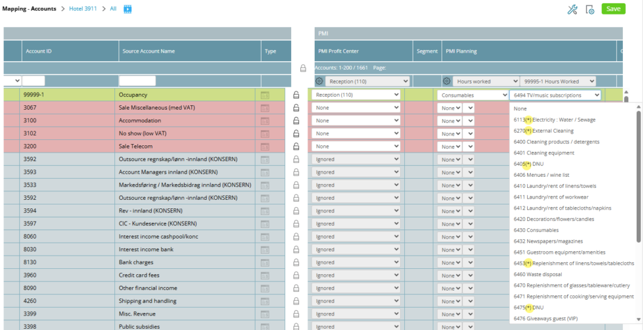Click PMI Profit Center column header

click(x=364, y=51)
